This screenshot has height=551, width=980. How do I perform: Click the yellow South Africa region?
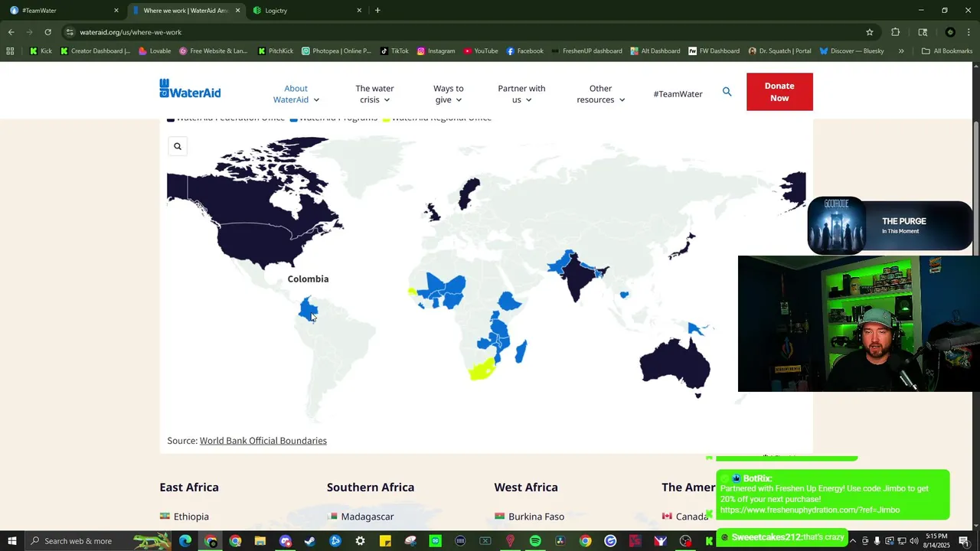[x=482, y=369]
